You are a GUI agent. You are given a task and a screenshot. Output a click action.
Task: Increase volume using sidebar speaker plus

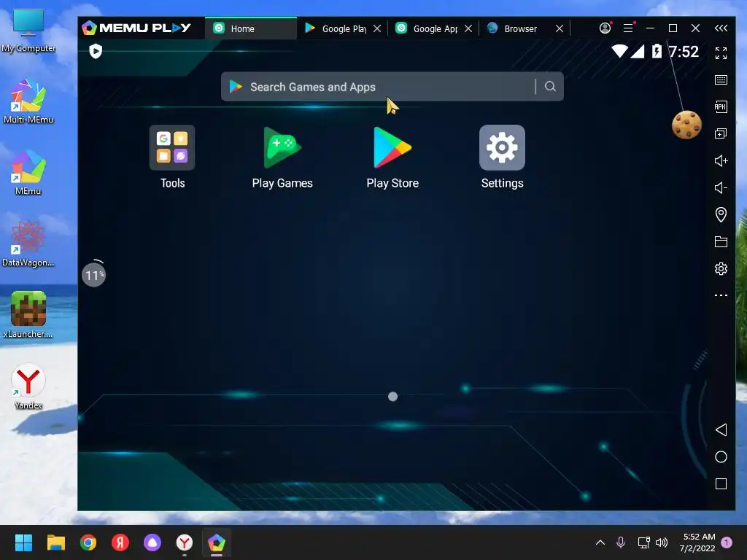(721, 161)
